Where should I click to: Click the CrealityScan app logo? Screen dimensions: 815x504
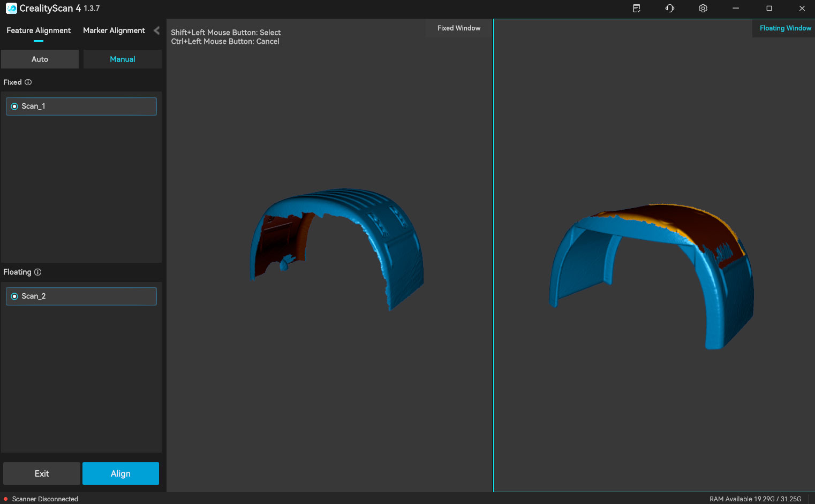point(11,9)
